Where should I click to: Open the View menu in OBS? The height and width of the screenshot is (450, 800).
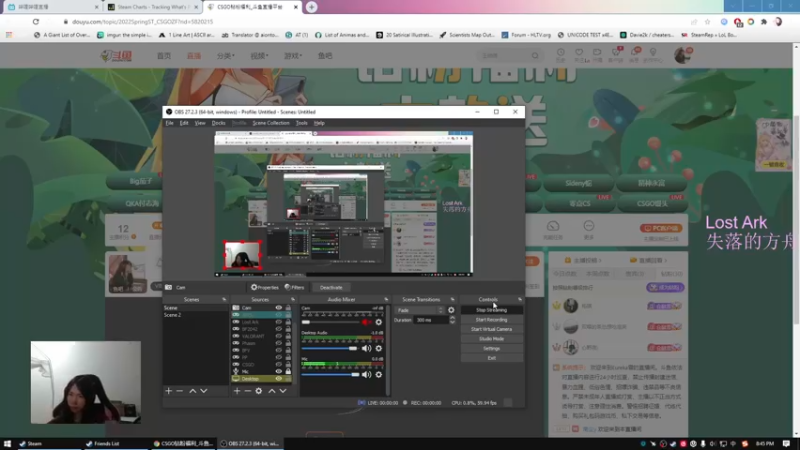click(x=200, y=123)
